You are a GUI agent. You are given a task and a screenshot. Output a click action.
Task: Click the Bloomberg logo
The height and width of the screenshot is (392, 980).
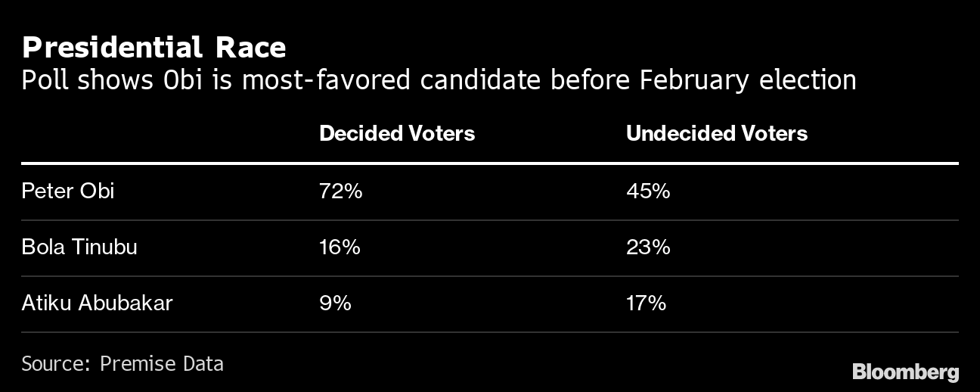pyautogui.click(x=905, y=372)
